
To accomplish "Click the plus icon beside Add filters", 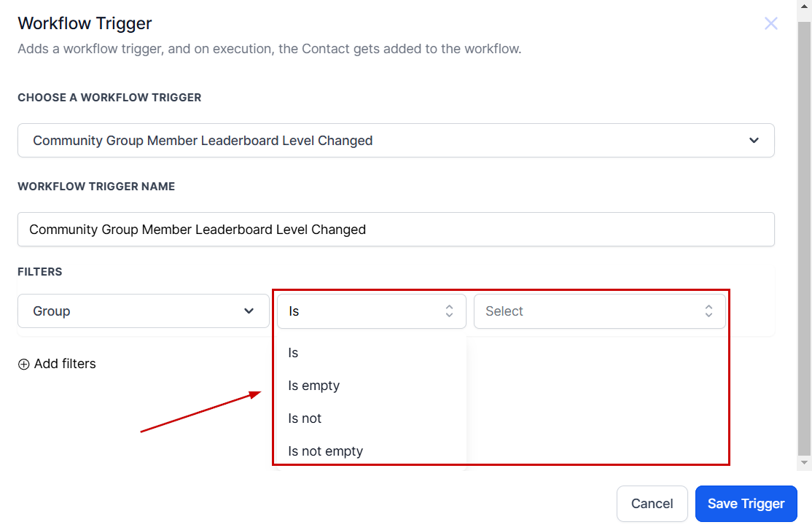I will pos(24,365).
